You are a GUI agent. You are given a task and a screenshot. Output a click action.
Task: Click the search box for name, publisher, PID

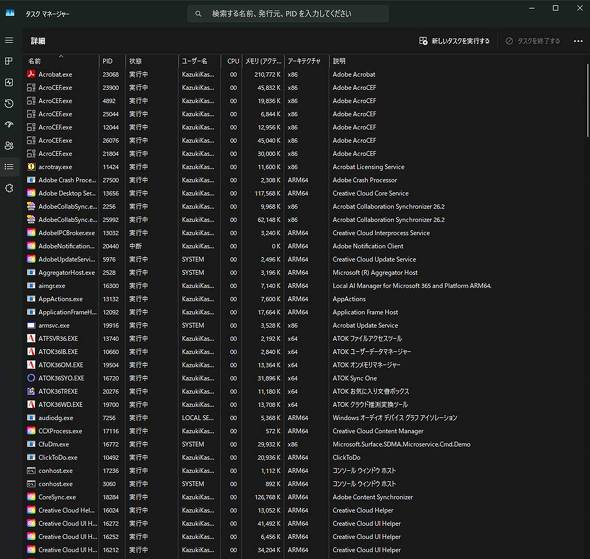pos(288,14)
